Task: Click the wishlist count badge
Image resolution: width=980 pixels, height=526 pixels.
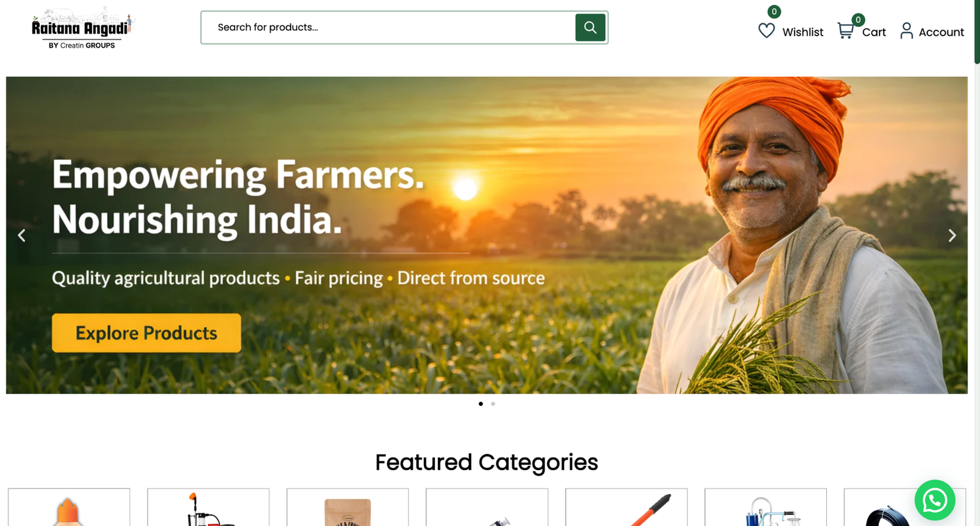Action: (774, 12)
